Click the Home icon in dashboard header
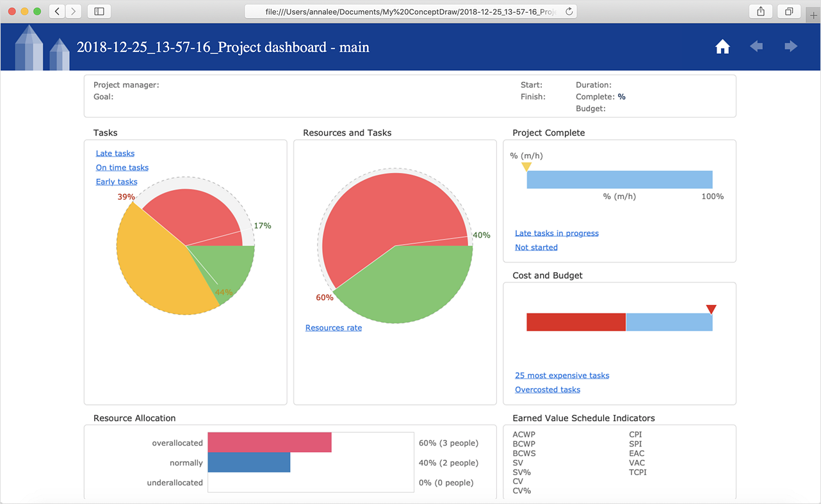Viewport: 821px width, 504px height. 722,47
